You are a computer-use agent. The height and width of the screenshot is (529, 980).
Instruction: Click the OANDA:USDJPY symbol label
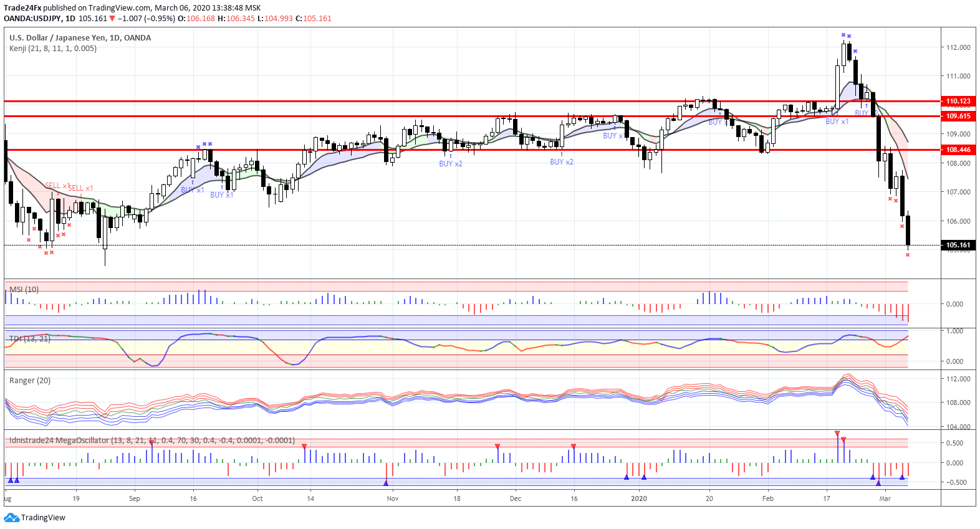pos(32,19)
